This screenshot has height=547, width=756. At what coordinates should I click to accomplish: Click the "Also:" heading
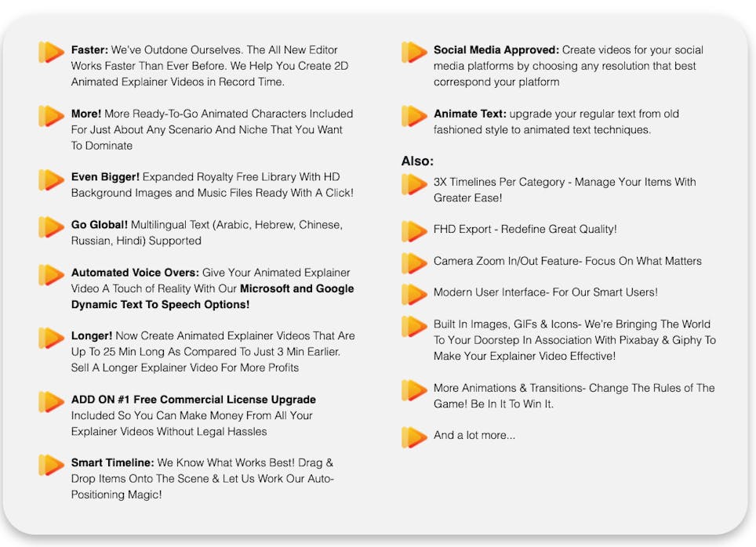417,161
